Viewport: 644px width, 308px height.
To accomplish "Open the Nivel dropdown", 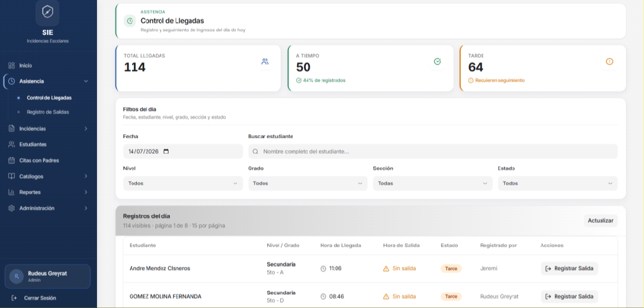I will click(x=183, y=183).
